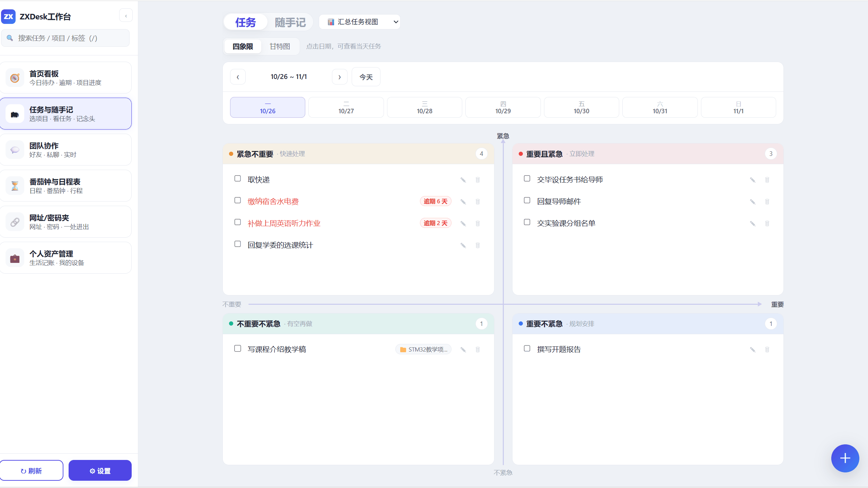868x488 pixels.
Task: Click the 网址/密码夹 link icon
Action: tap(15, 222)
